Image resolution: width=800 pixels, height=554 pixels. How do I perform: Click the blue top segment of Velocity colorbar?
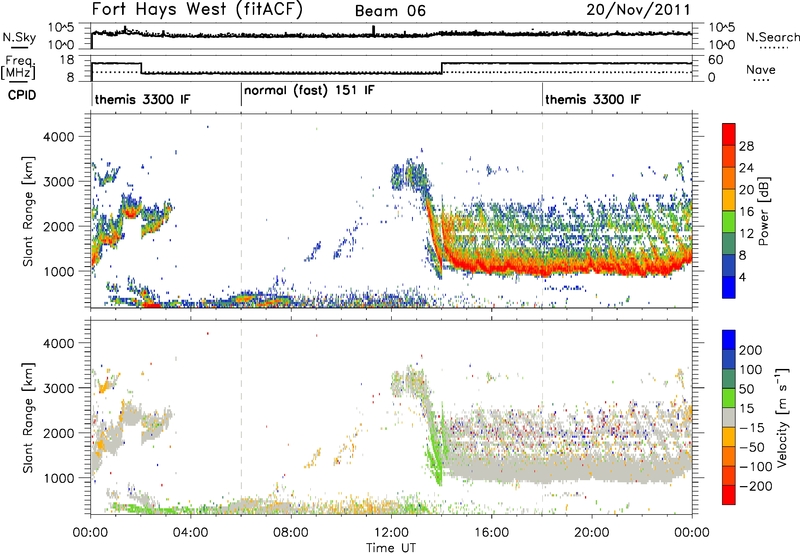coord(729,340)
